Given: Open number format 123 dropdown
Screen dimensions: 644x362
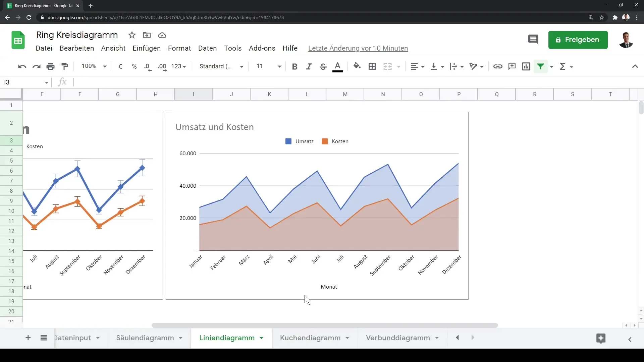Looking at the screenshot, I should click(x=178, y=66).
